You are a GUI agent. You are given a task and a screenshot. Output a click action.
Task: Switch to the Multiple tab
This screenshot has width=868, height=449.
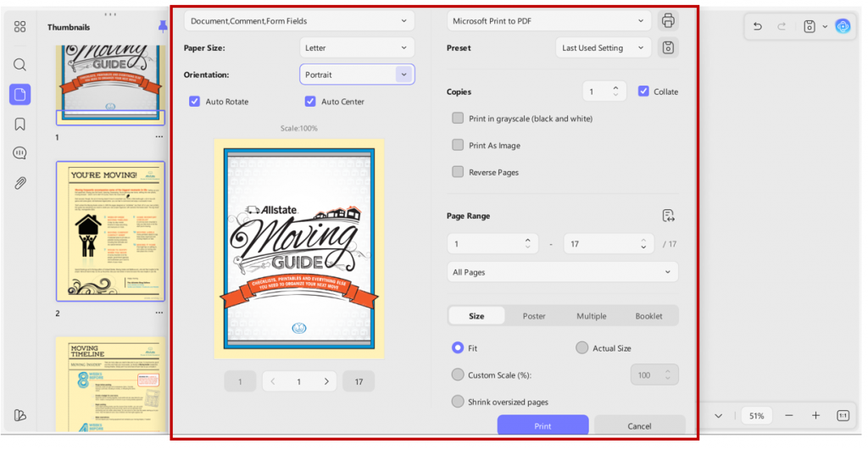coord(591,316)
